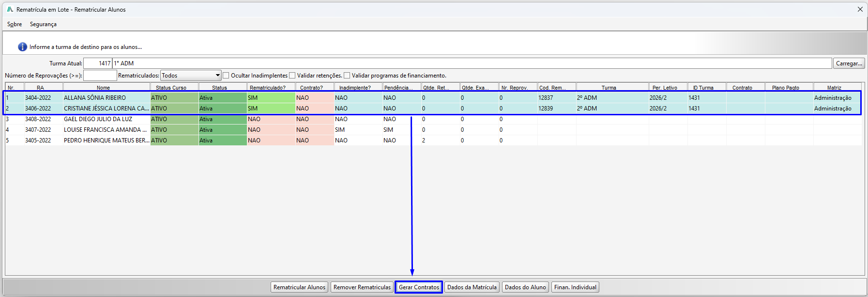Click Inadimplente SIM cell for LOUISE

click(358, 130)
